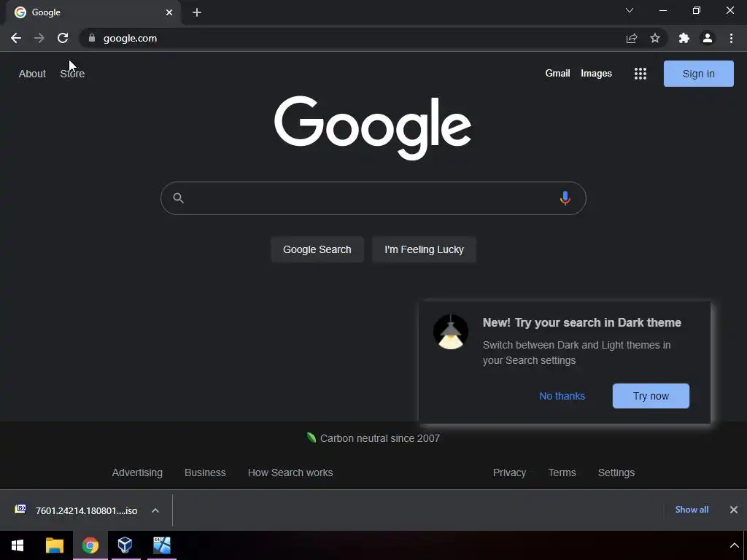Click the Sign in button

[698, 74]
